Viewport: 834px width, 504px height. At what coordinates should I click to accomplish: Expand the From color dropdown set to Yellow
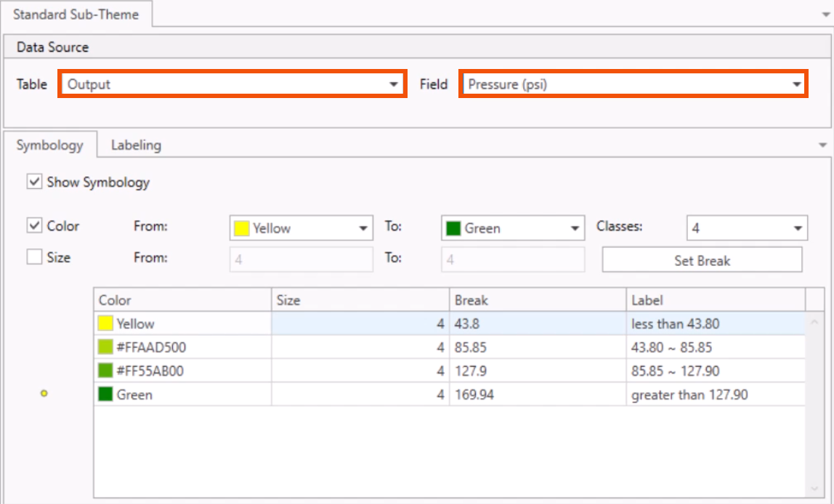[x=301, y=228]
